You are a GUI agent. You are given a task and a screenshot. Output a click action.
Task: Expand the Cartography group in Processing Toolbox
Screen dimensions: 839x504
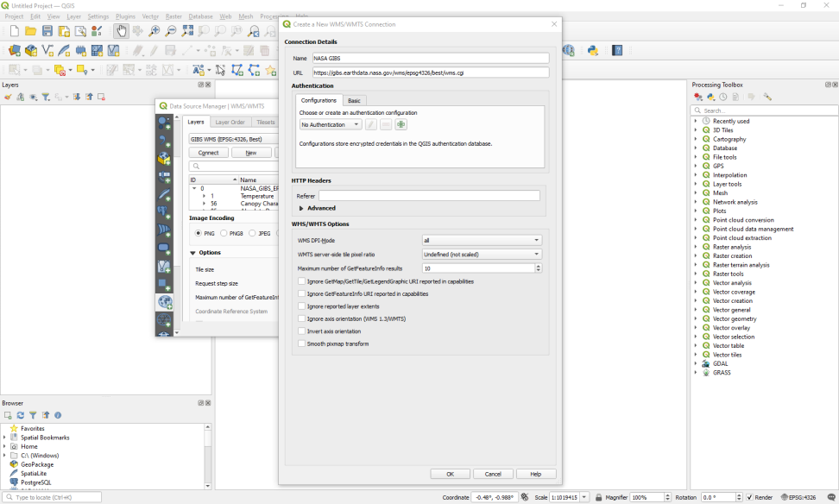696,139
